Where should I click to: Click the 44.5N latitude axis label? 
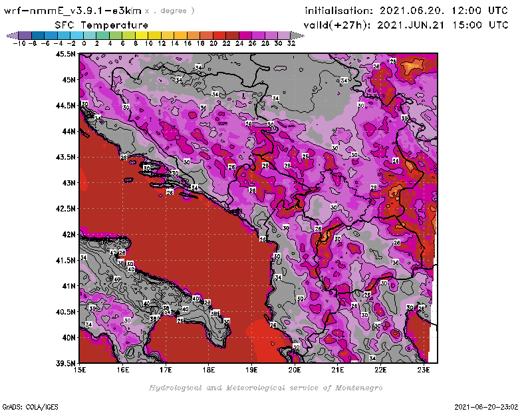(65, 105)
